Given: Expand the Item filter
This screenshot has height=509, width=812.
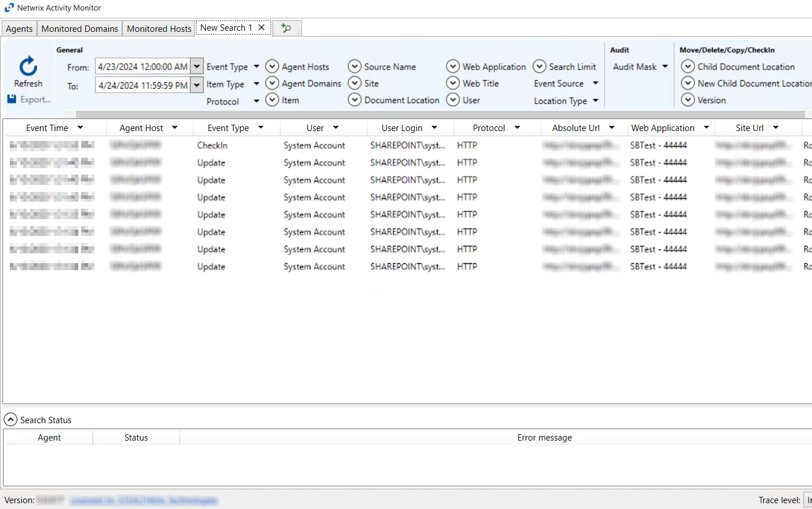Looking at the screenshot, I should click(x=272, y=100).
